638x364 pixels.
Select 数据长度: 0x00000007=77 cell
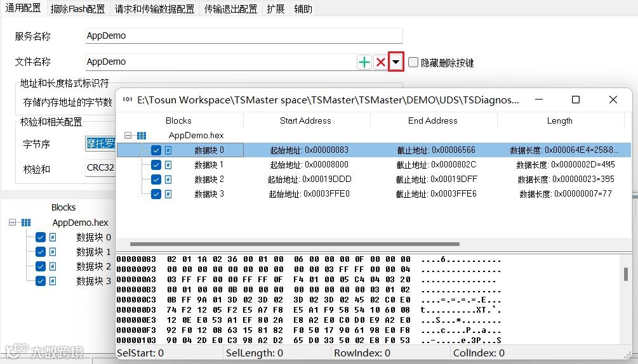click(x=566, y=194)
